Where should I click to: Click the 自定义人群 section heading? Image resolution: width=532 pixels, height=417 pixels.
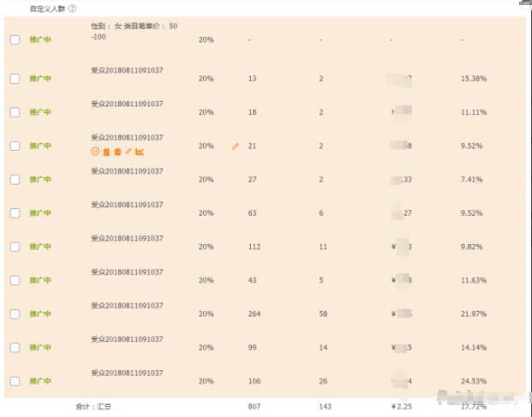pos(46,8)
